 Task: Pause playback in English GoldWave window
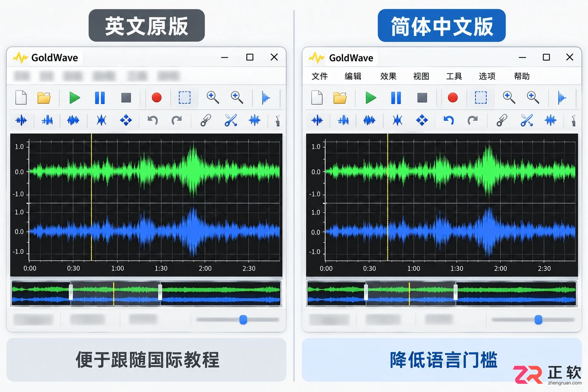click(100, 98)
